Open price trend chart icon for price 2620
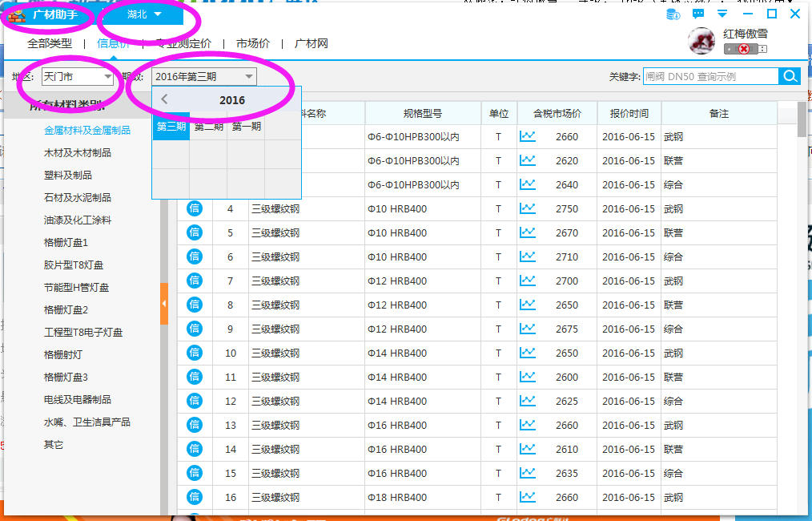This screenshot has width=812, height=521. (528, 160)
